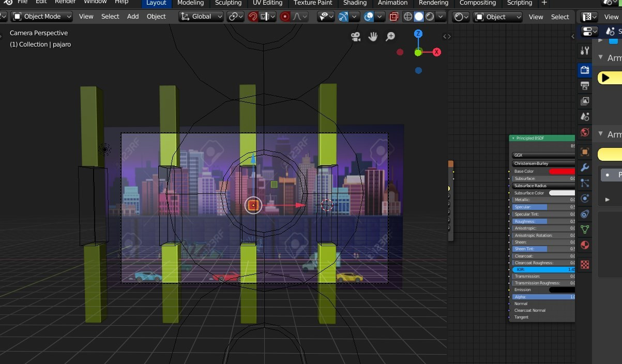
Task: Switch viewport shading to solid mode
Action: click(419, 17)
